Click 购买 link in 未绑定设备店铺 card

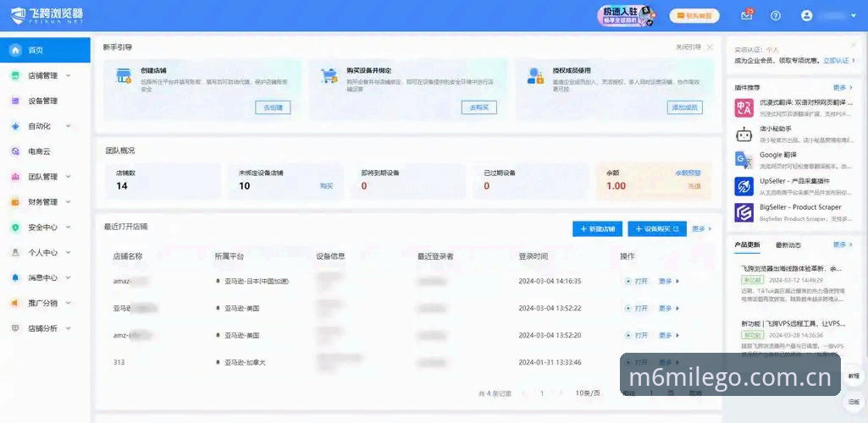coord(327,186)
